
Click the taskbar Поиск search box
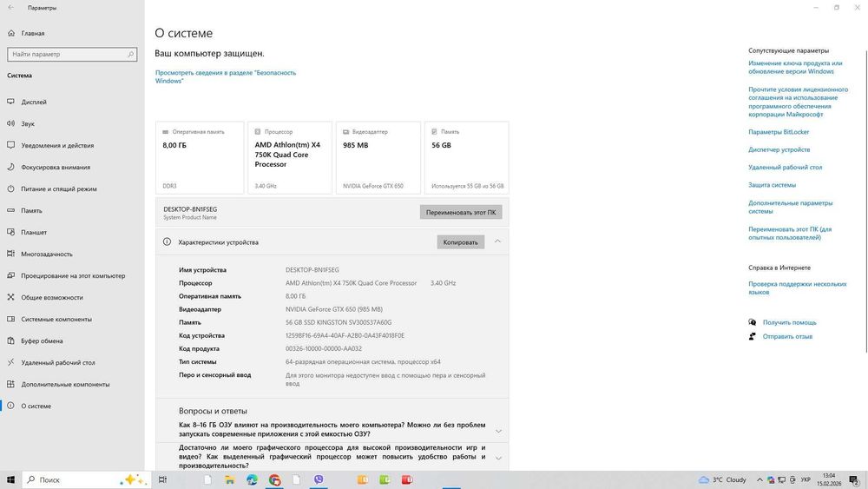pyautogui.click(x=86, y=479)
